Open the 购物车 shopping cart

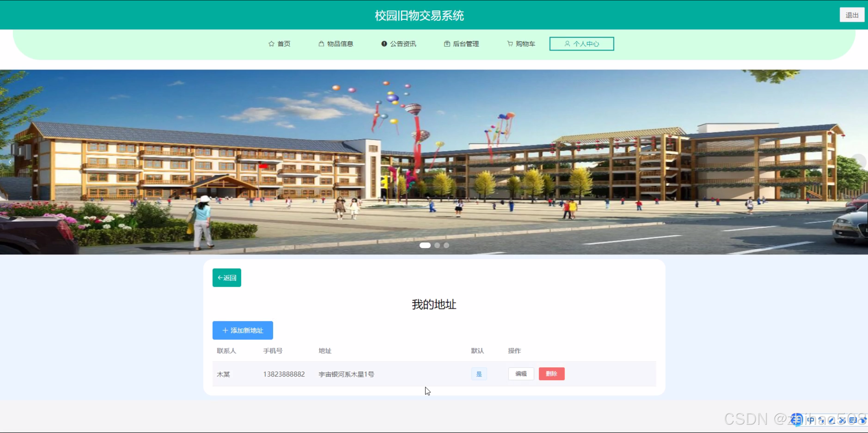click(521, 44)
